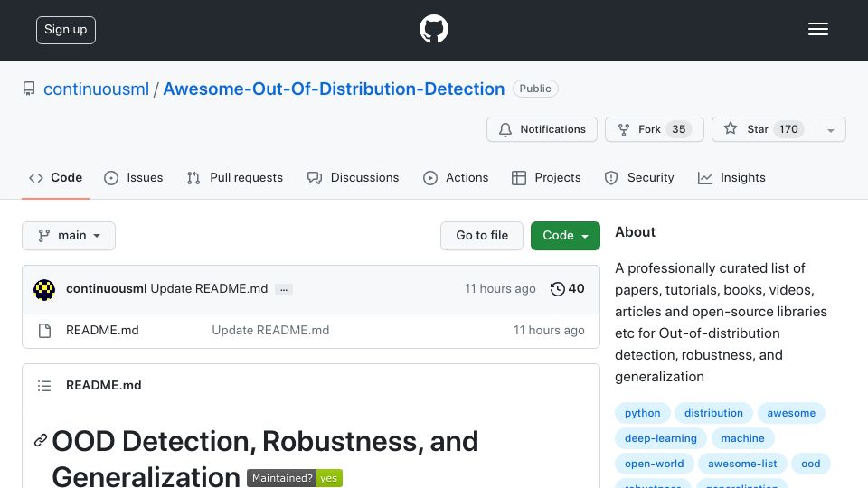Open README table of contents icon
Image resolution: width=868 pixels, height=488 pixels.
point(44,386)
